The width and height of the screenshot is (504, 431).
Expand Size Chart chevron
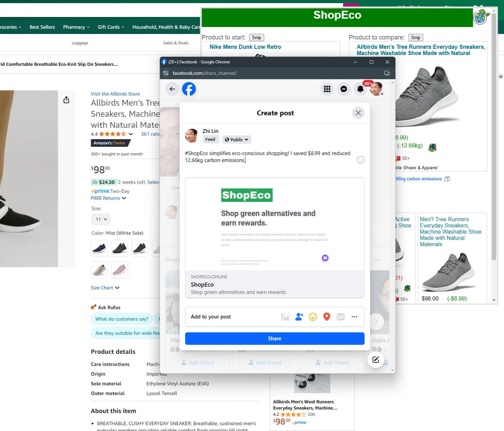[x=117, y=288]
